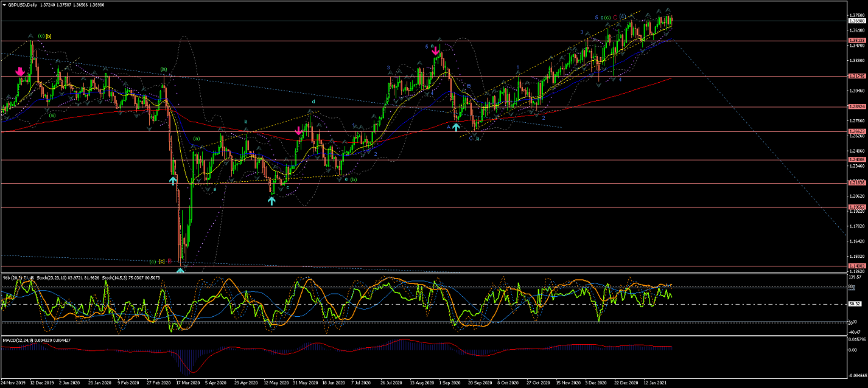Image resolution: width=868 pixels, height=388 pixels.
Task: Click the pink down arrow near December 2019
Action: click(20, 72)
